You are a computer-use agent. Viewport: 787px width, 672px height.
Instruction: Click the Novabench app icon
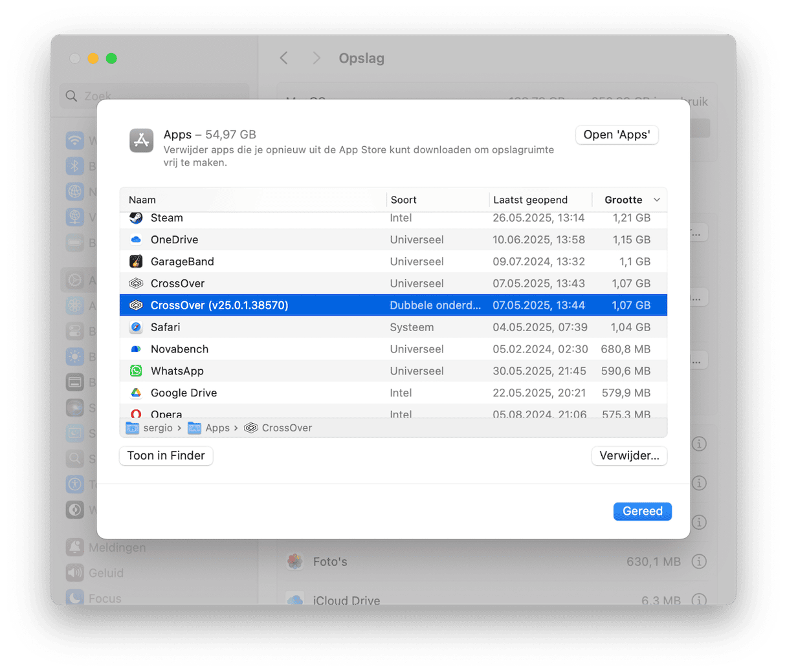tap(136, 349)
